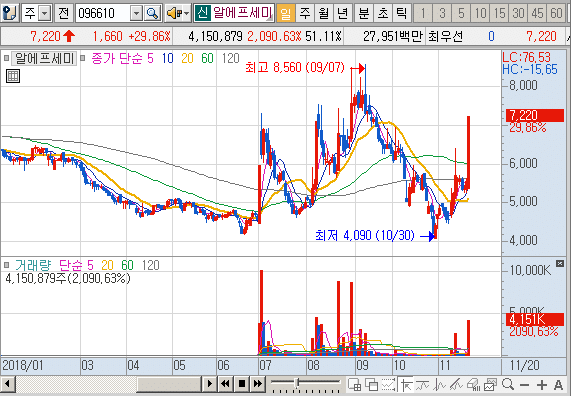Click the green 신 badge icon

pos(202,13)
